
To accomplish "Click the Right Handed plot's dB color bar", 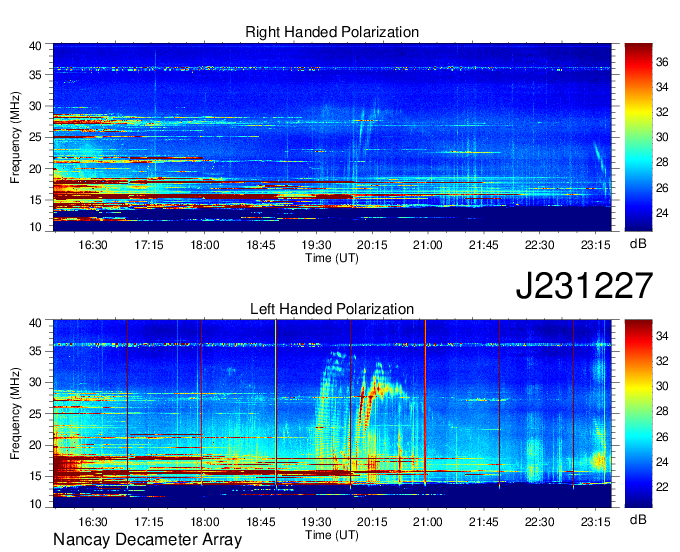I will click(638, 137).
